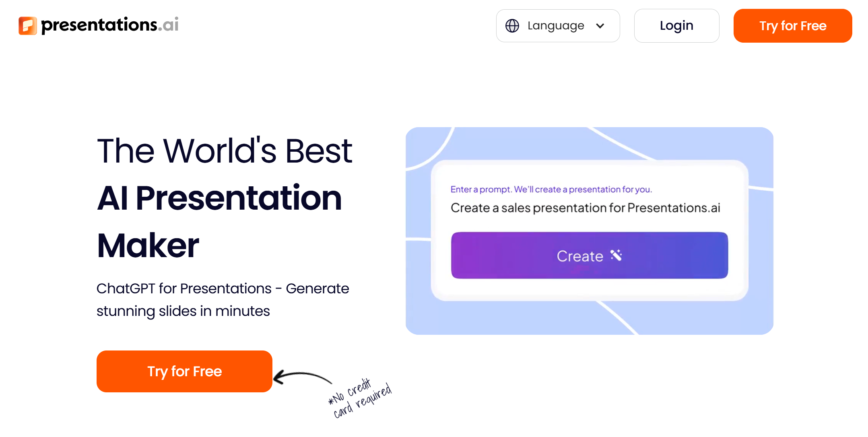Click 'The World's Best' heading line
This screenshot has height=437, width=868.
(225, 151)
